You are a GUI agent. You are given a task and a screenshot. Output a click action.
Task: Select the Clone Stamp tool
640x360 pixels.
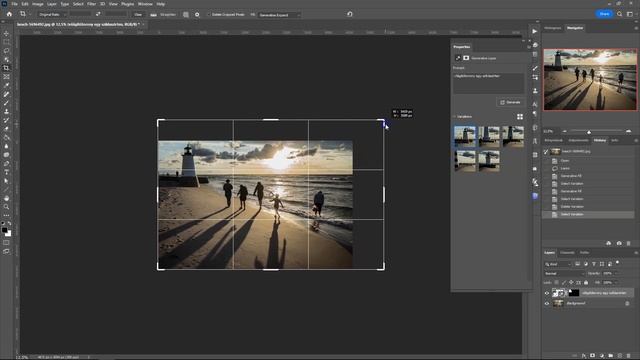click(x=6, y=111)
